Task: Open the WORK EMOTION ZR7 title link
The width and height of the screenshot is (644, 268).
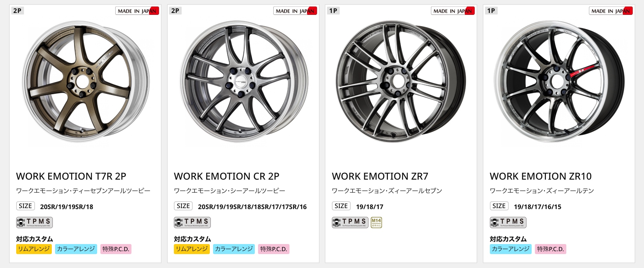Action: pos(380,176)
